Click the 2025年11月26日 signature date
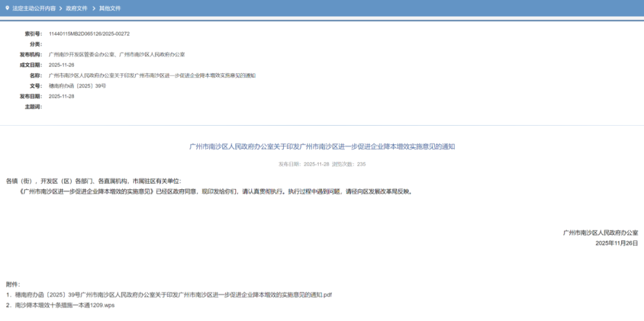Screen dimensions: 644x321 pos(617,243)
